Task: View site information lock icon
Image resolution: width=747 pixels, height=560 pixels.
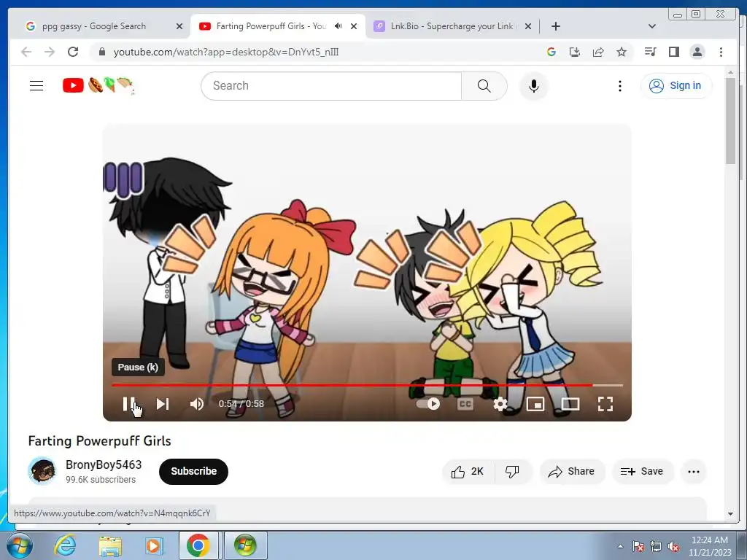Action: tap(101, 52)
